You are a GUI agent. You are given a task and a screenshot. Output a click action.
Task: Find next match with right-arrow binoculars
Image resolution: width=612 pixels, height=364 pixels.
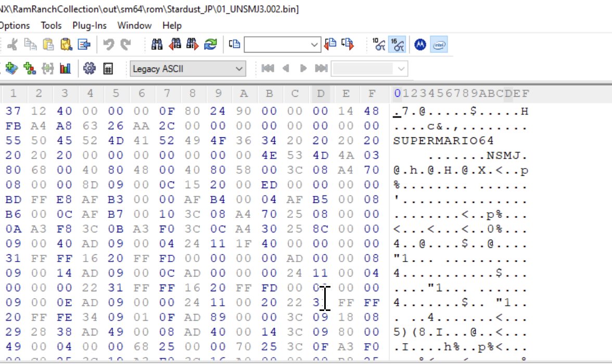pos(193,45)
